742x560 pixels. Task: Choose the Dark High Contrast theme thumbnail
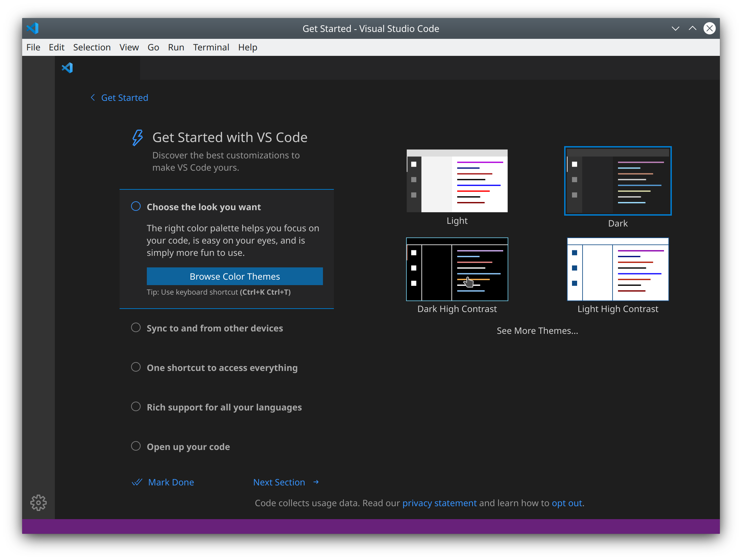[x=457, y=269]
